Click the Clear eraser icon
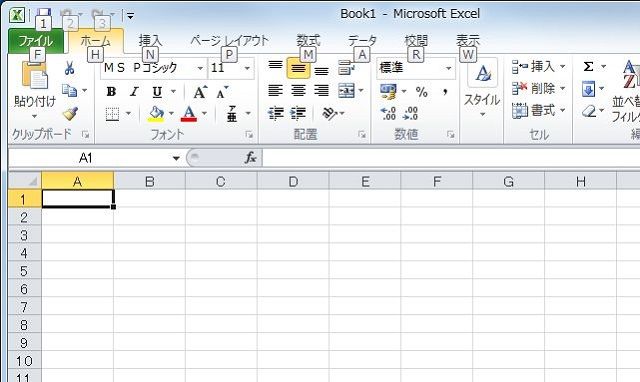This screenshot has height=382, width=640. coord(589,111)
